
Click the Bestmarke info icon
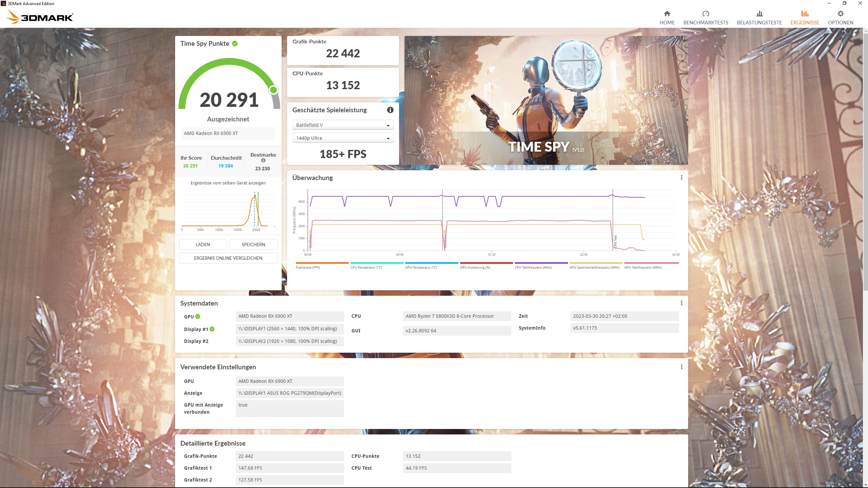[263, 160]
